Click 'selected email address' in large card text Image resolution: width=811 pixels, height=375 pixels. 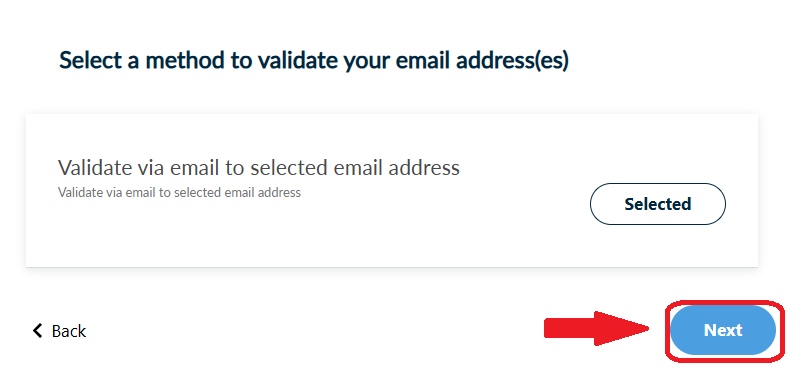355,168
